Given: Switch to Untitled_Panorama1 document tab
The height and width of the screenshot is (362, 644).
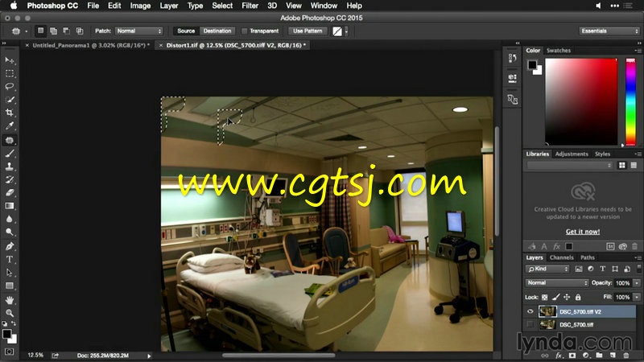Looking at the screenshot, I should pos(91,45).
